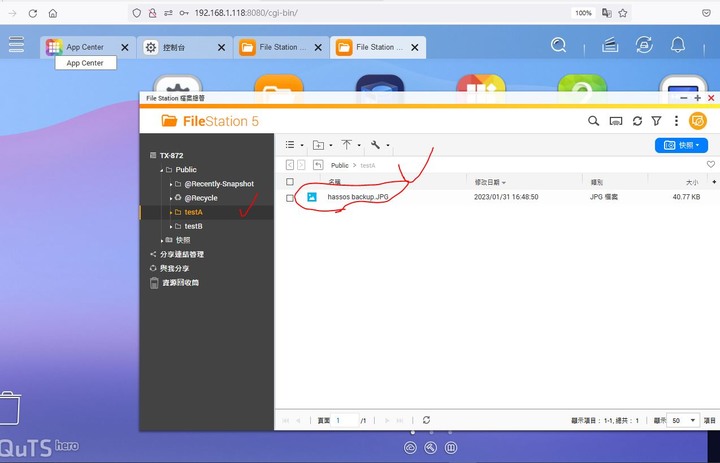
Task: Tick the checkbox for hassos backup.JPG
Action: click(x=290, y=198)
